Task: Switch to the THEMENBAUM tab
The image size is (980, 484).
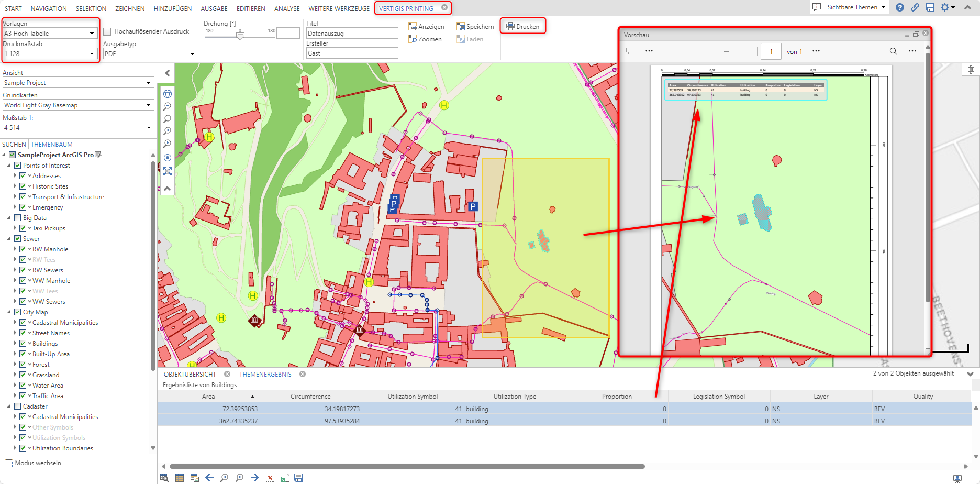Action: click(52, 145)
